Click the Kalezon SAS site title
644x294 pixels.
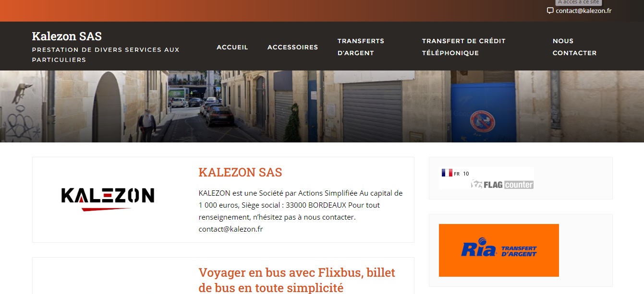pos(67,36)
